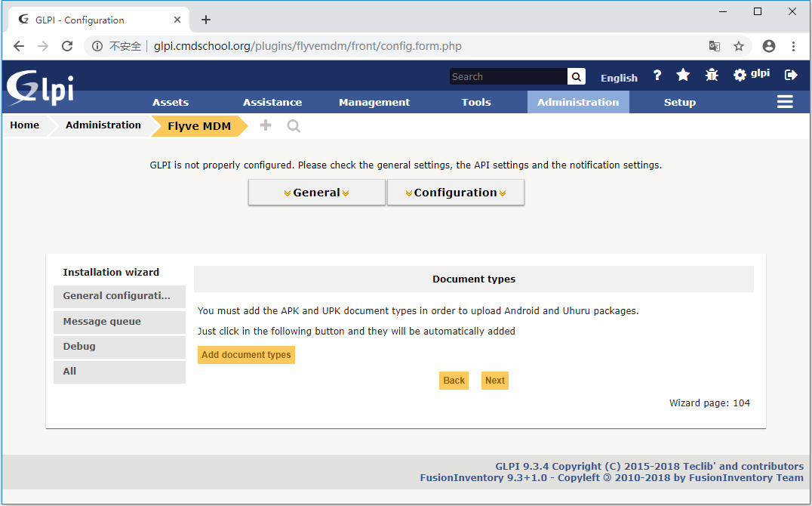Click the breadcrumb search magnifier icon
Screen dimensions: 812x506
click(294, 126)
